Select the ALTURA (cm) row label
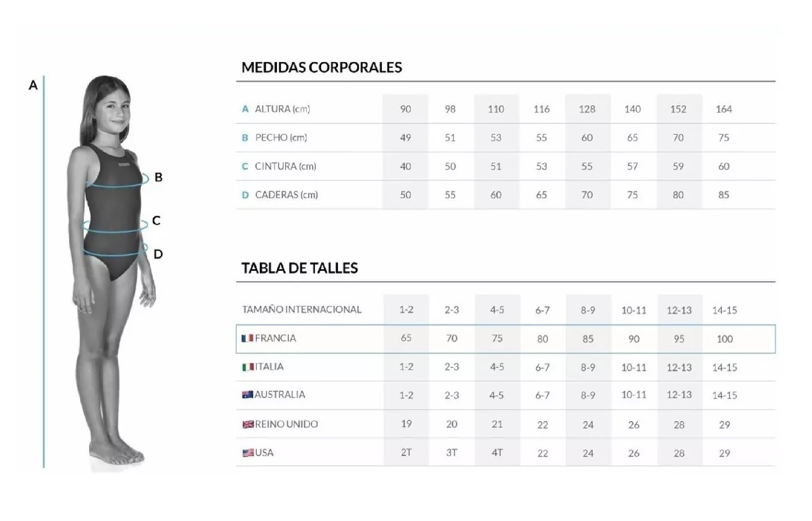 pos(282,109)
